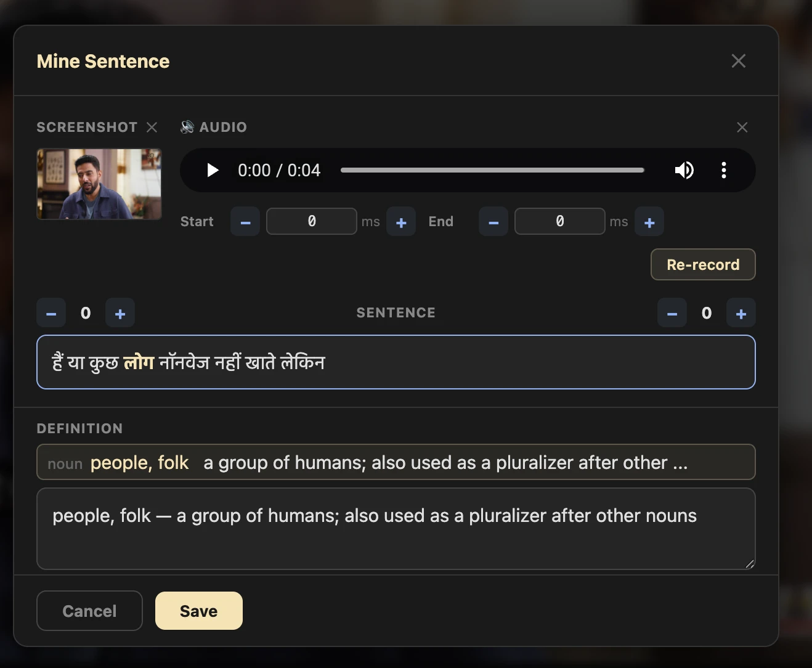
Task: Extend the sentence backward with left plus
Action: point(120,312)
